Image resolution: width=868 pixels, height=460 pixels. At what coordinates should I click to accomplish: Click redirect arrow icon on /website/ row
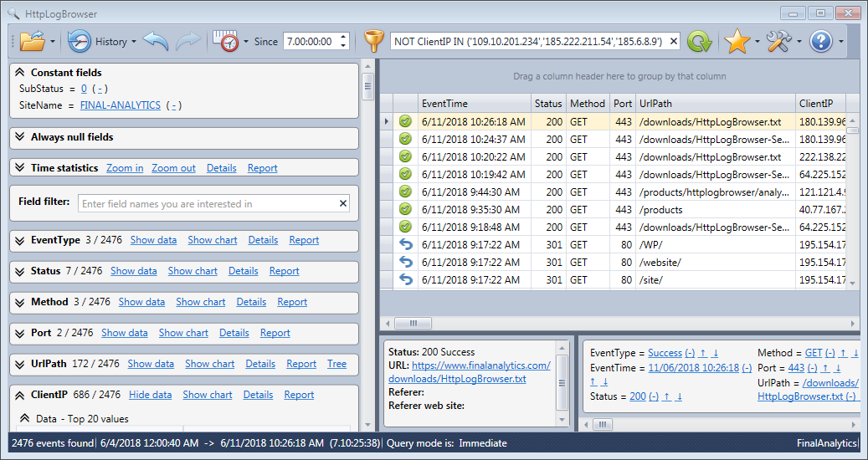[405, 262]
